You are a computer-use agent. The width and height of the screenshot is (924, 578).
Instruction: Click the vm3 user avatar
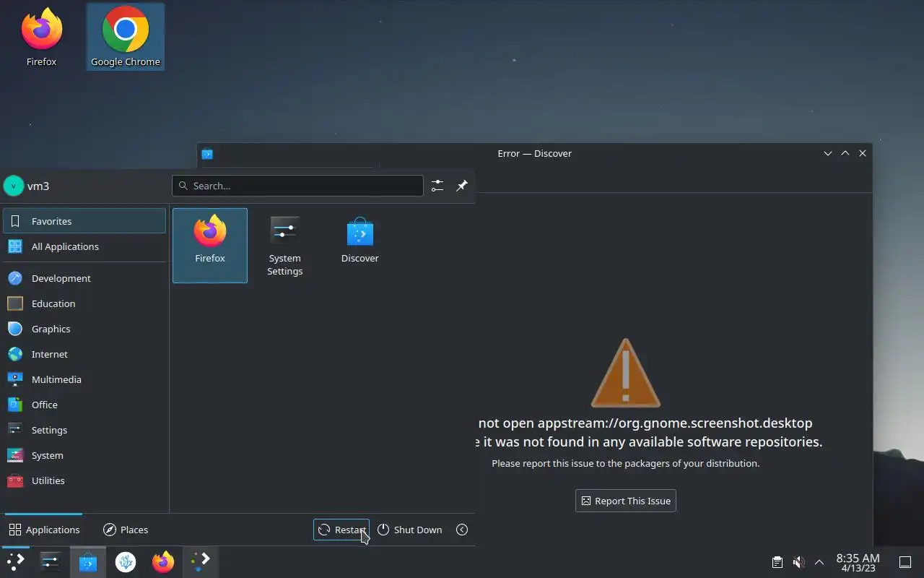(13, 186)
